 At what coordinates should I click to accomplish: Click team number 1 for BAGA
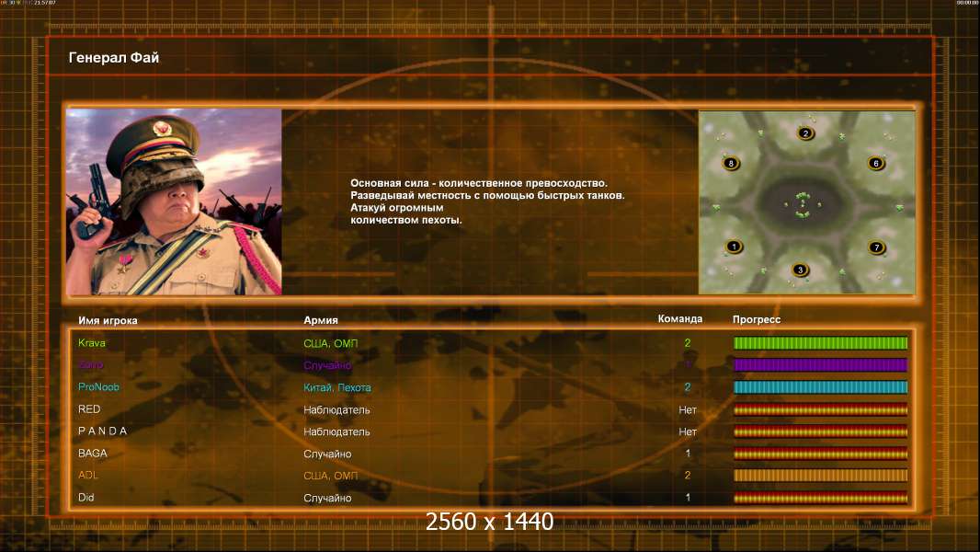[688, 454]
